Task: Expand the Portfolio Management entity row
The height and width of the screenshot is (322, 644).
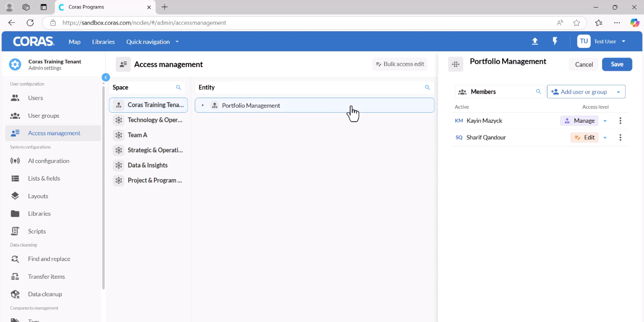Action: (203, 105)
